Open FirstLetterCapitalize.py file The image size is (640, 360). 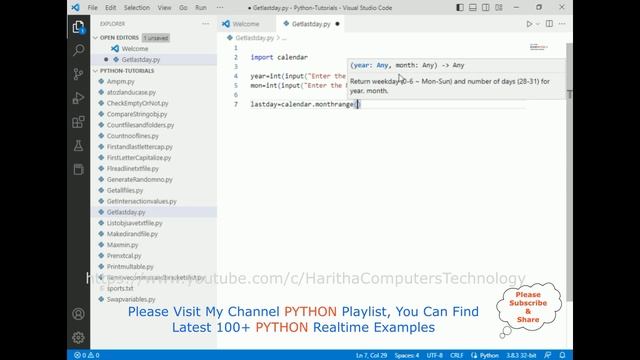pos(139,158)
